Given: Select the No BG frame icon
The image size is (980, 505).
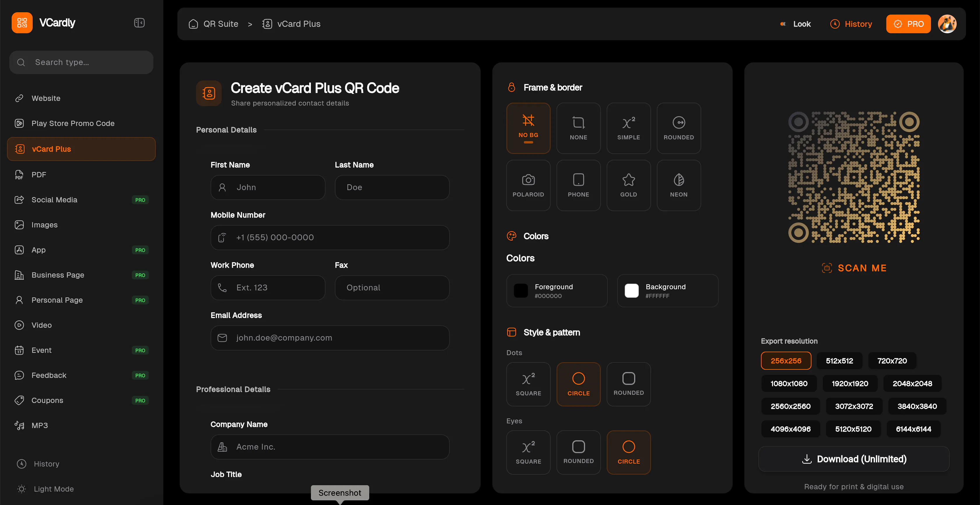Looking at the screenshot, I should (x=528, y=120).
